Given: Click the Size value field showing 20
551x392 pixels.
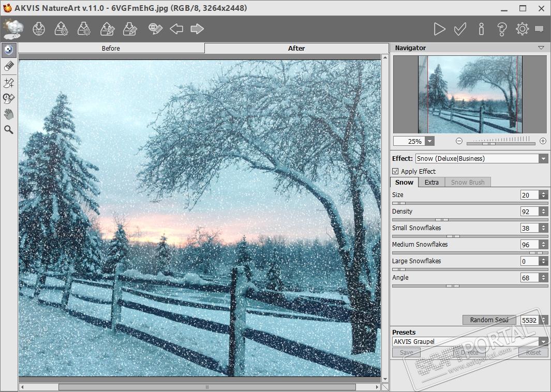Looking at the screenshot, I should (530, 195).
